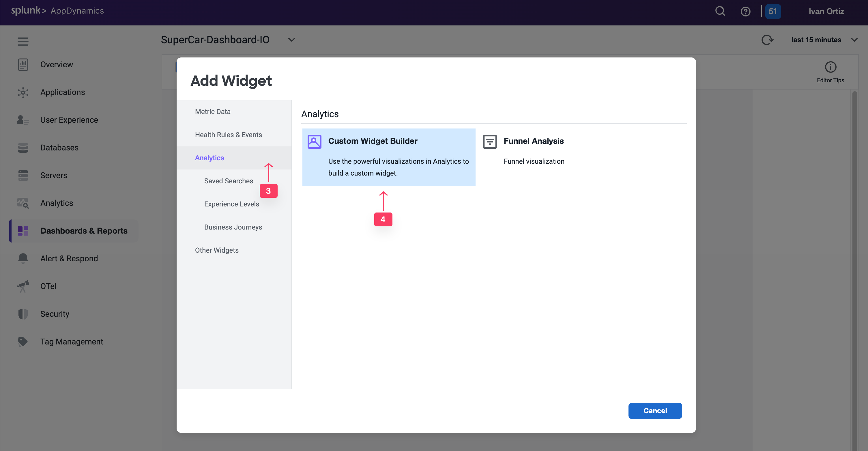The width and height of the screenshot is (868, 451).
Task: Collapse the sidebar using the hamburger menu
Action: (x=23, y=41)
